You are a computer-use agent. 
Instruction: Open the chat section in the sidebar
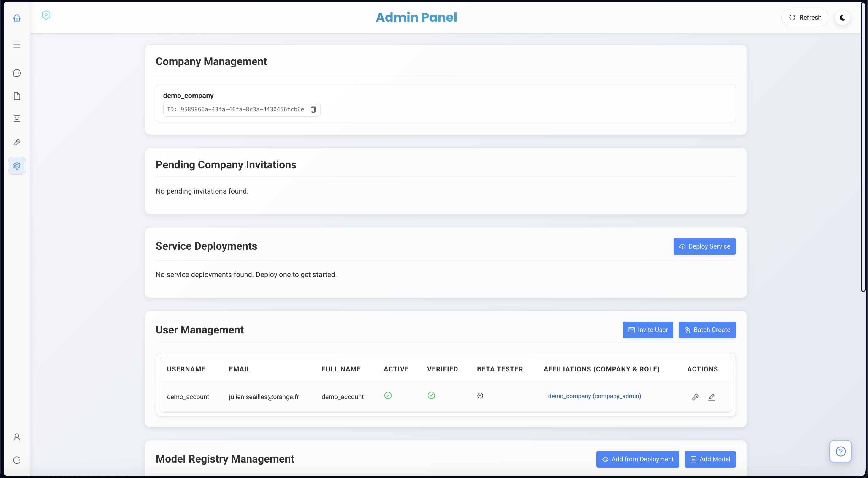[17, 73]
